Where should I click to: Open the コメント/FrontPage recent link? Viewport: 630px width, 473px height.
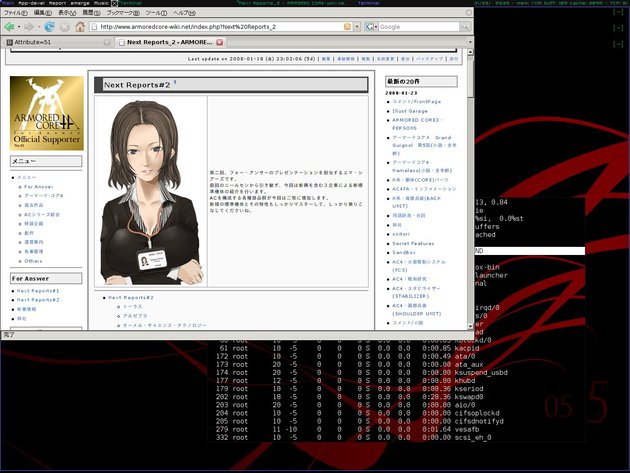[x=417, y=102]
